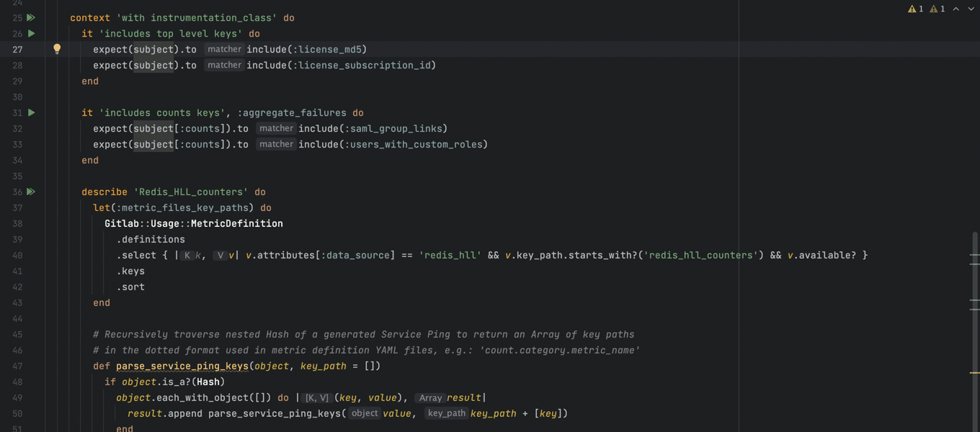Click the Array inlay hint before result
The height and width of the screenshot is (432, 980).
click(x=430, y=398)
